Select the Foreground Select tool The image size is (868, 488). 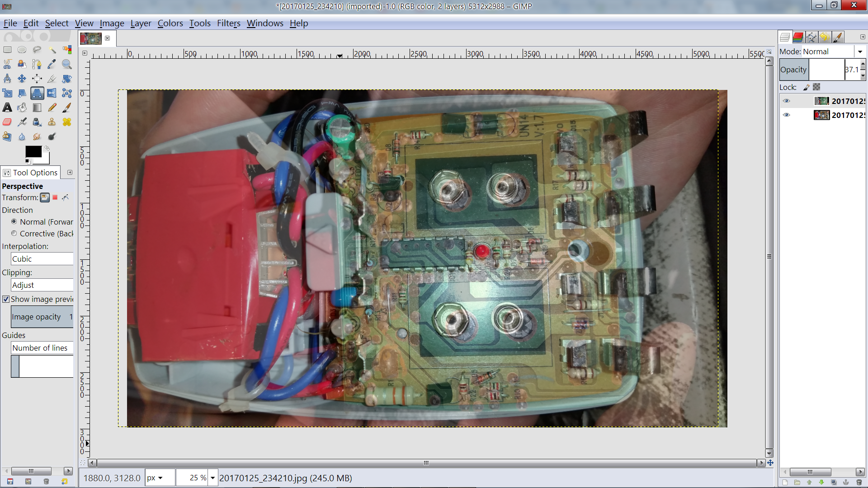coord(22,64)
